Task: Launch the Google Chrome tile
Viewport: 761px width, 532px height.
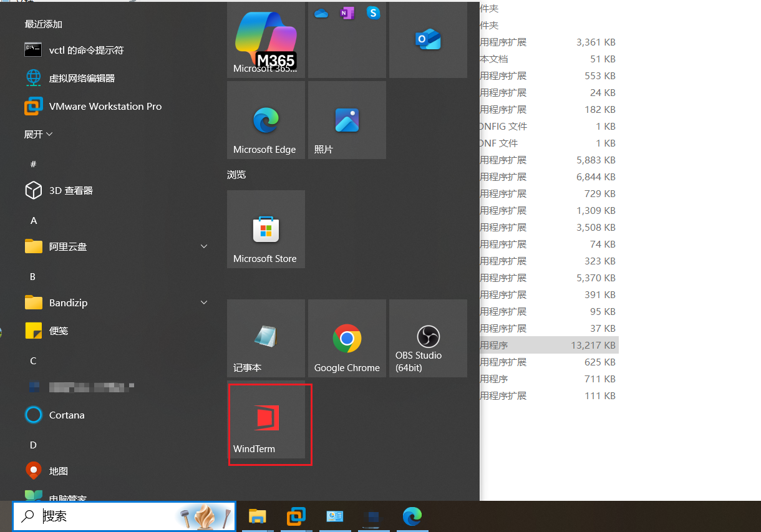Action: tap(347, 338)
